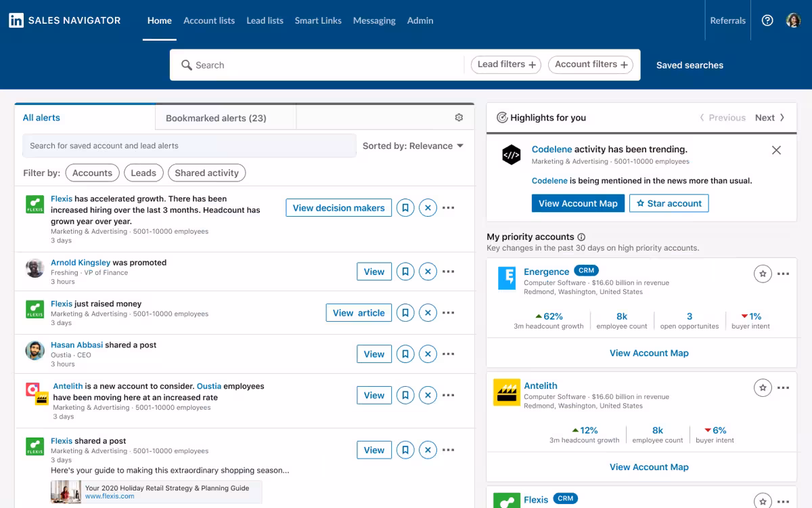The height and width of the screenshot is (508, 812).
Task: Dismiss the Flexis accelerated growth alert
Action: (x=428, y=208)
